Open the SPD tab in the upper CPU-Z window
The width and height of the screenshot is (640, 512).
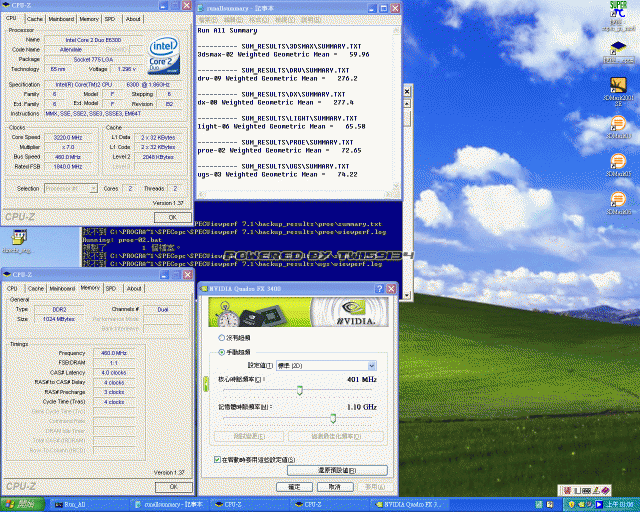tap(110, 19)
